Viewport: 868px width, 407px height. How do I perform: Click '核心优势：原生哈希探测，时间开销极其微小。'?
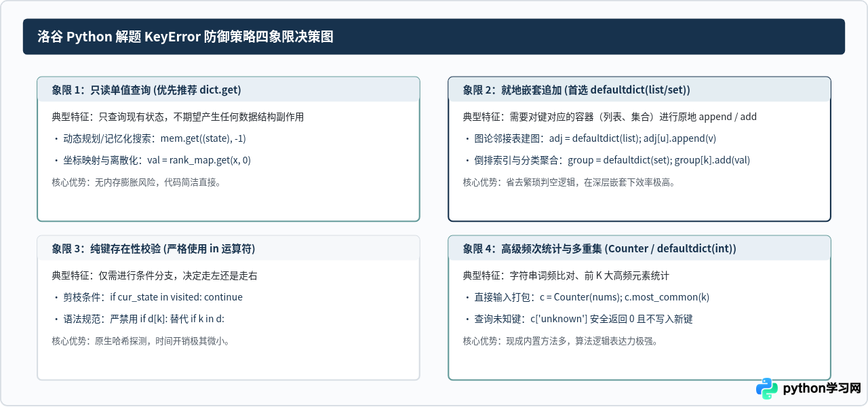pos(141,341)
